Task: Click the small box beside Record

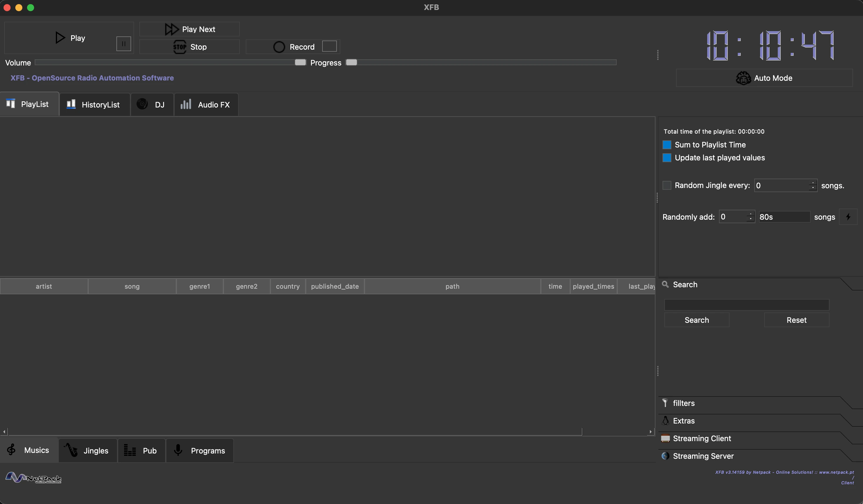Action: click(330, 46)
